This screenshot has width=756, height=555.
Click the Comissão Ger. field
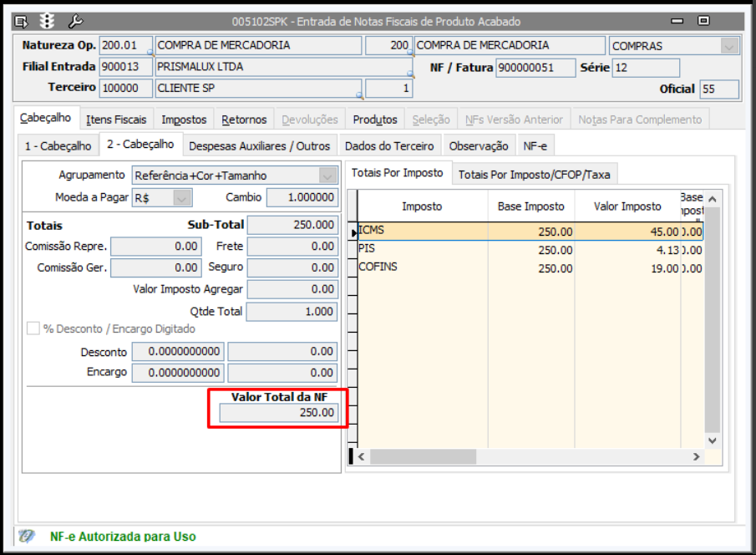tap(156, 267)
